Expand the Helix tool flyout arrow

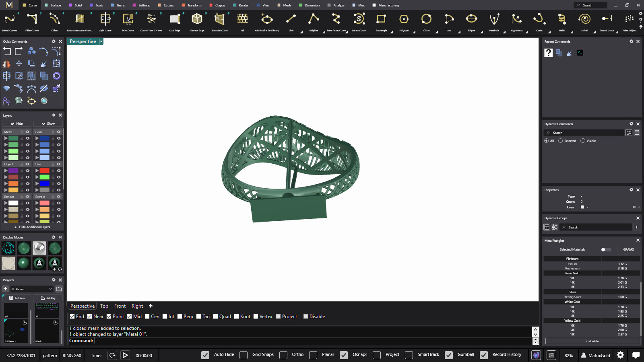(572, 32)
